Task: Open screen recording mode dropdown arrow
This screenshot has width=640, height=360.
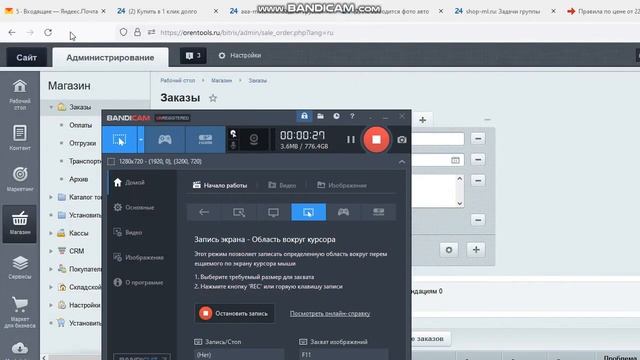Action: click(x=140, y=140)
